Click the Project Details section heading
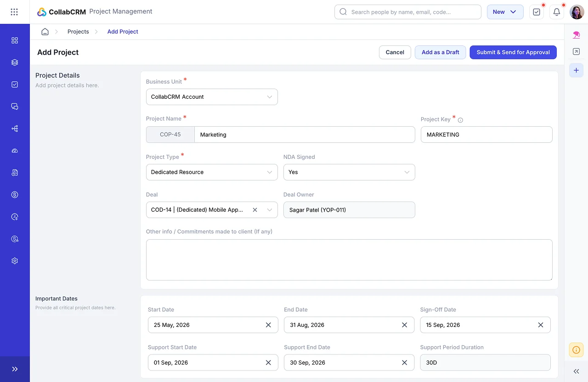 tap(57, 75)
